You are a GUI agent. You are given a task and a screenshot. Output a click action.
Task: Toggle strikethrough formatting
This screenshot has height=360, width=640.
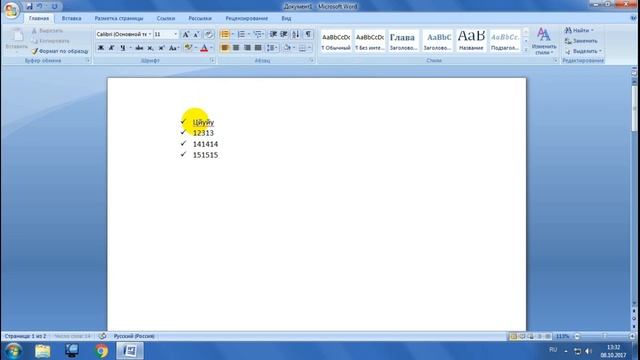pyautogui.click(x=139, y=48)
